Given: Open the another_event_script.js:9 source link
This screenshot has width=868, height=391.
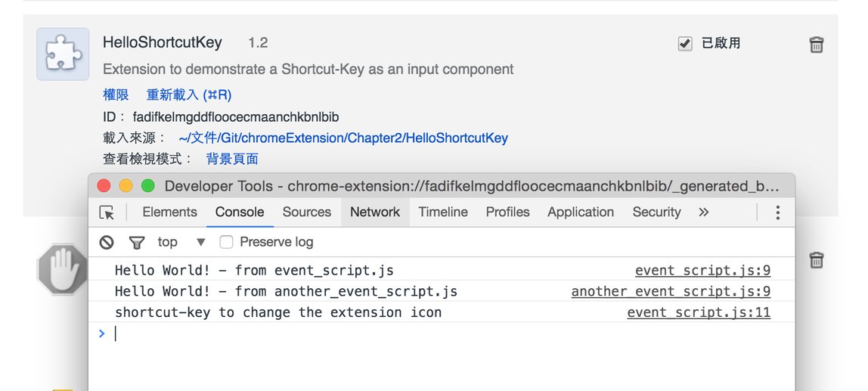Looking at the screenshot, I should point(671,291).
